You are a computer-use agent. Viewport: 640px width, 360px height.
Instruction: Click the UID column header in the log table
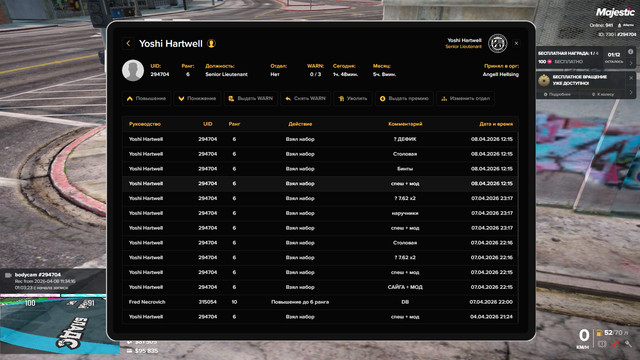tap(208, 124)
